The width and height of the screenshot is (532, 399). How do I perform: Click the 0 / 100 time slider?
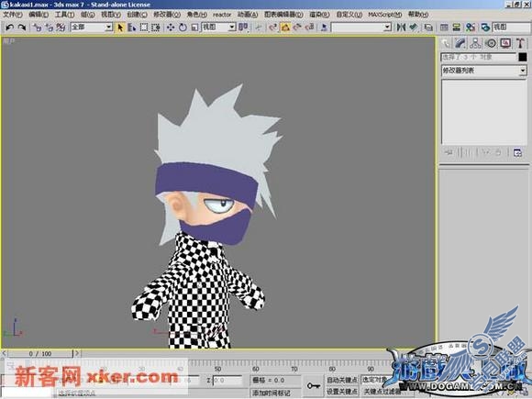coord(40,353)
